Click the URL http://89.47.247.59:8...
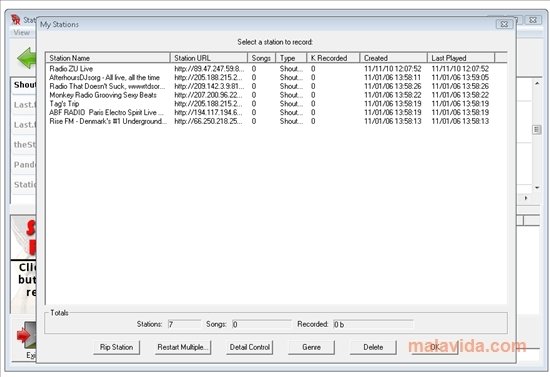This screenshot has width=550, height=377. [x=209, y=69]
